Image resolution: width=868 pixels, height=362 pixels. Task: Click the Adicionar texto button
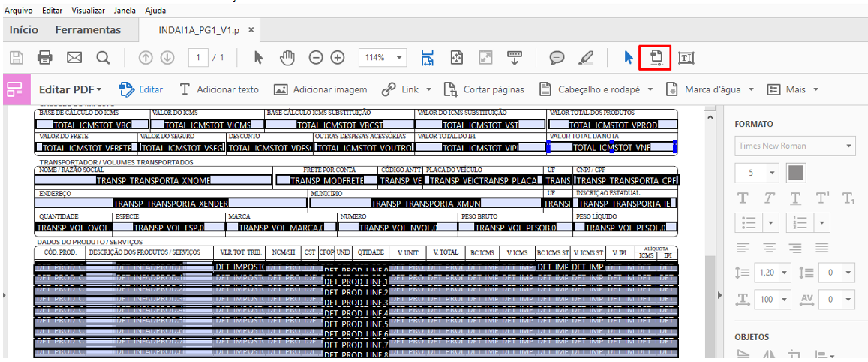click(x=218, y=89)
